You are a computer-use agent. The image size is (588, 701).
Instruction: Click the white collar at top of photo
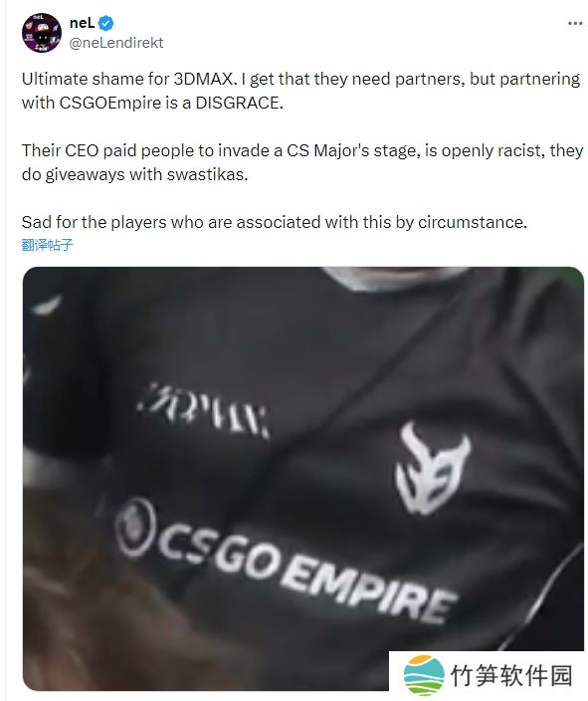[393, 277]
